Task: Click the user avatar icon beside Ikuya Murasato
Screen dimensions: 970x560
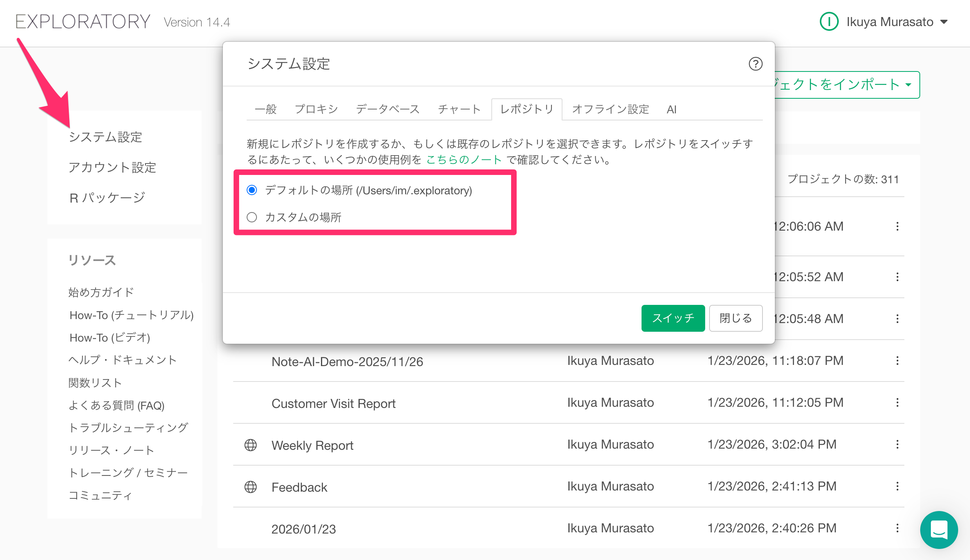Action: 829,22
